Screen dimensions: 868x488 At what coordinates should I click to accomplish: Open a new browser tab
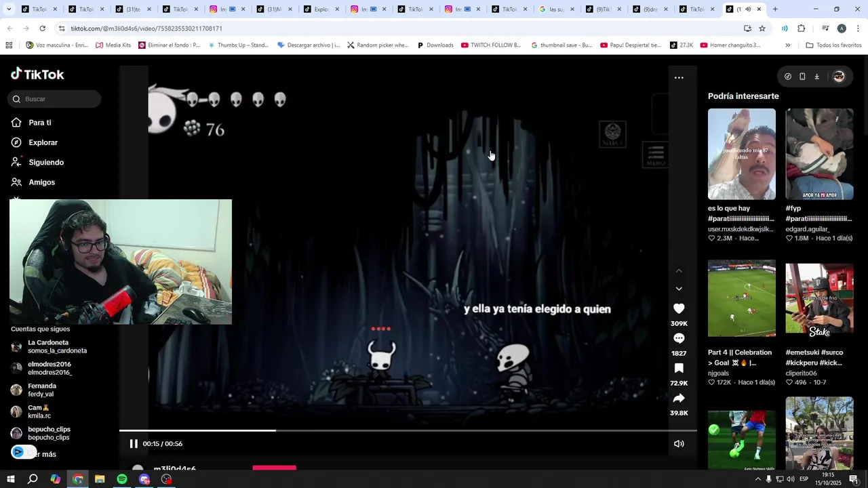click(x=775, y=9)
